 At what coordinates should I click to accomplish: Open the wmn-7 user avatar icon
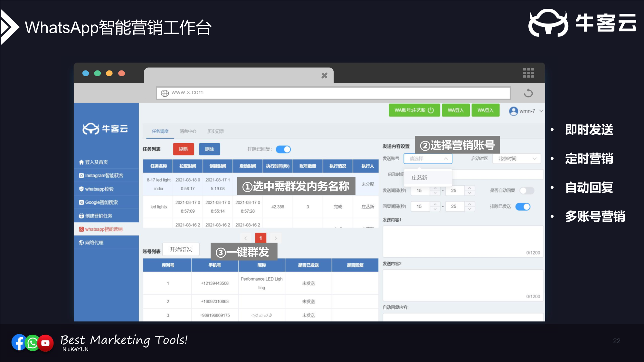(513, 111)
